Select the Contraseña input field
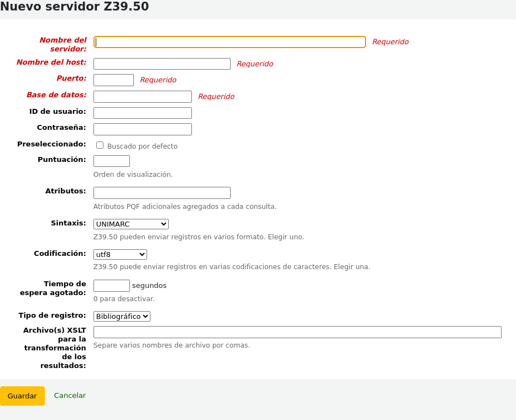 pos(142,129)
